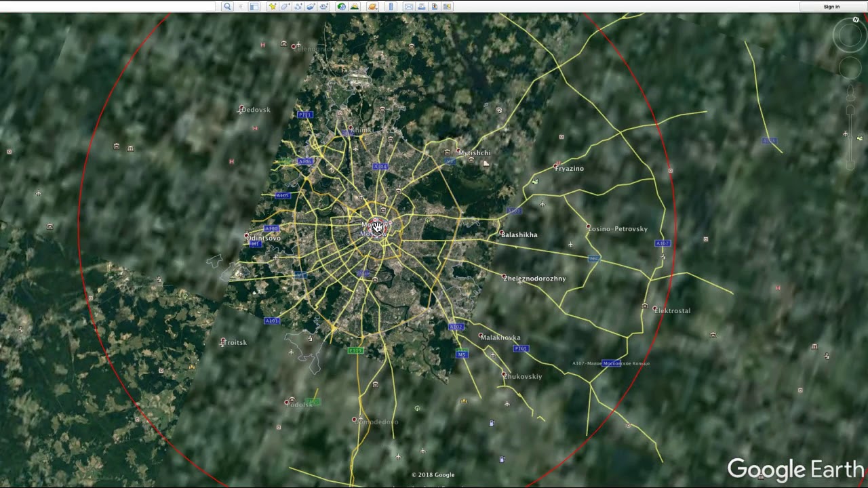
Task: Click the Balashikha city label
Action: [519, 235]
